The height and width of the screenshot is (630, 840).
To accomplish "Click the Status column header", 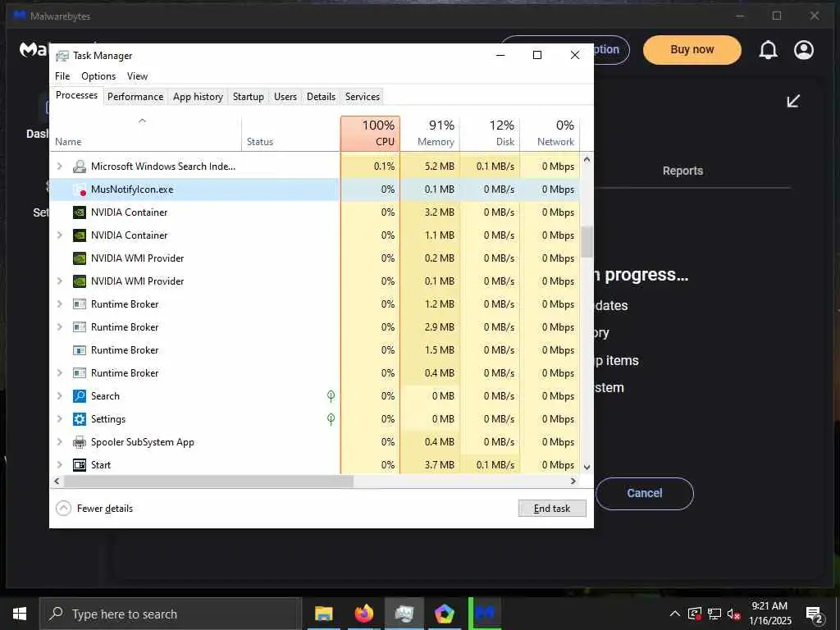I will (x=291, y=134).
